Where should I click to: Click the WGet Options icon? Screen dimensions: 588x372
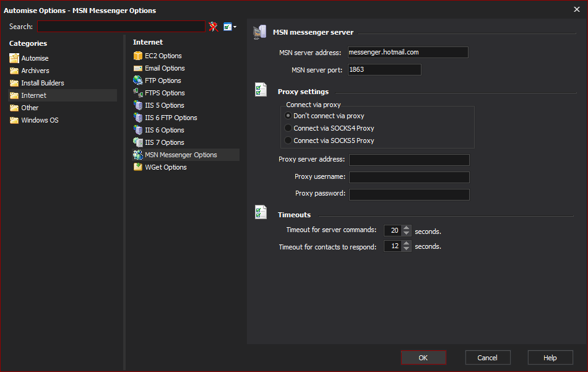click(x=138, y=167)
